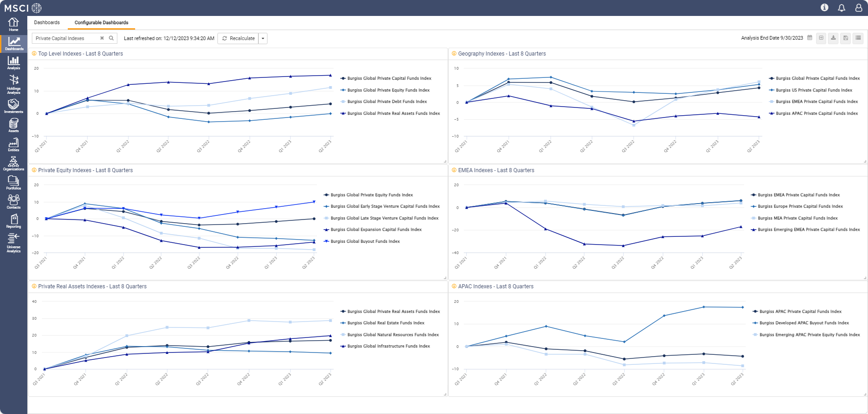868x414 pixels.
Task: Open the calendar for Analysis End Date
Action: [x=810, y=38]
